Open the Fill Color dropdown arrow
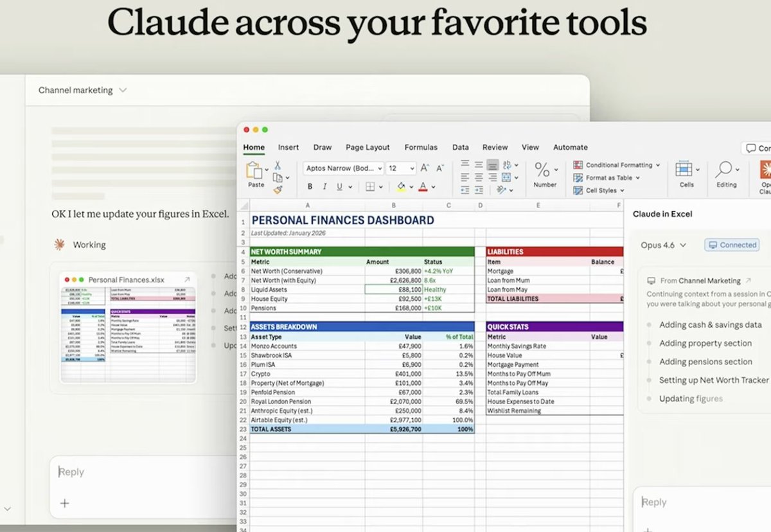 (412, 187)
